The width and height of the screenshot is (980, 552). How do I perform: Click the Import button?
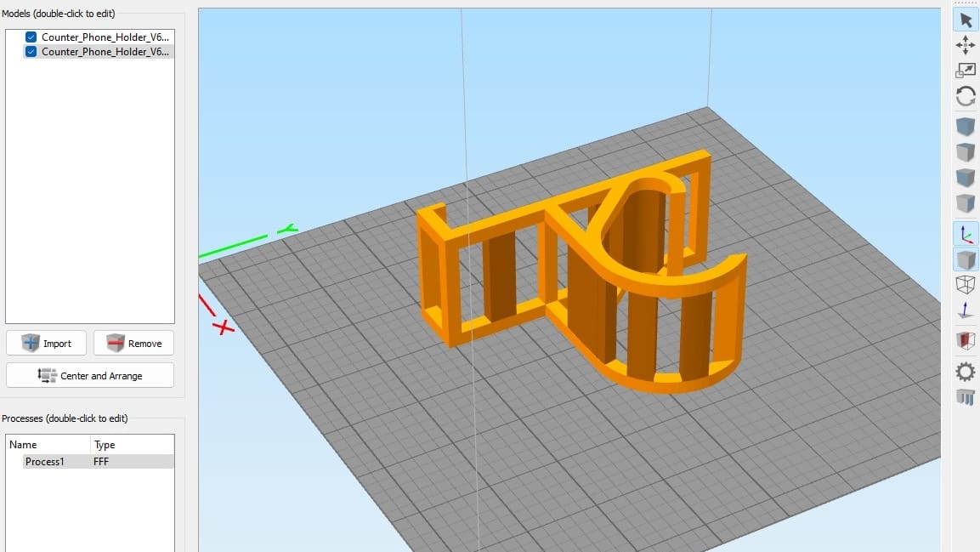click(46, 344)
